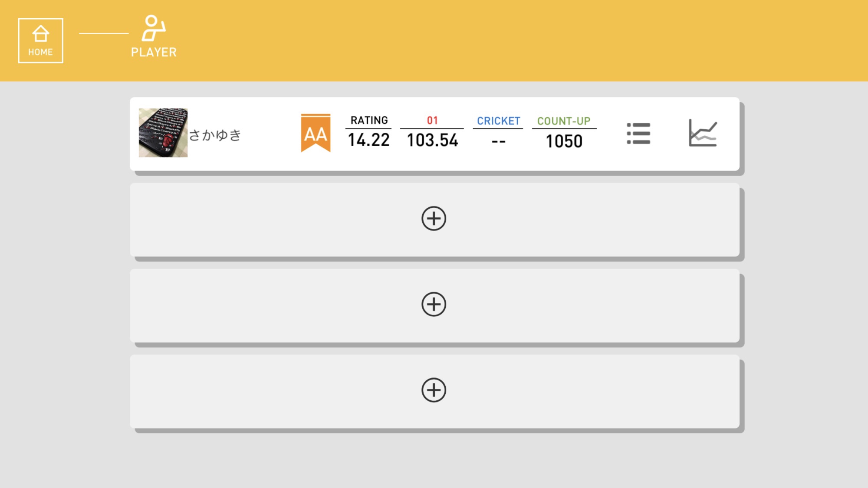Click the red 01 label
Viewport: 868px width, 488px height.
pyautogui.click(x=432, y=121)
